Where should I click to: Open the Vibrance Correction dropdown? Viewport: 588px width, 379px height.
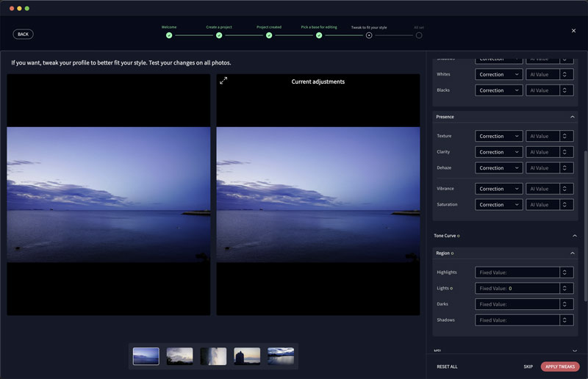(x=499, y=189)
